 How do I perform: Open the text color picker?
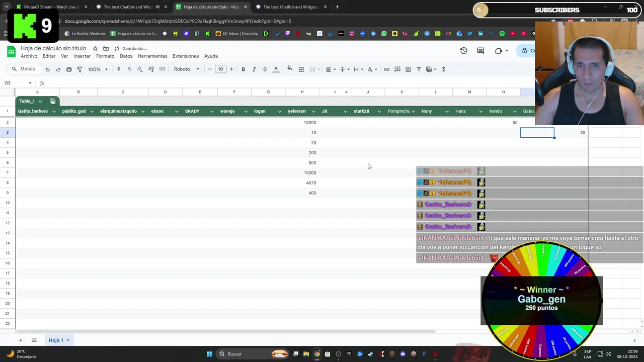pos(276,69)
